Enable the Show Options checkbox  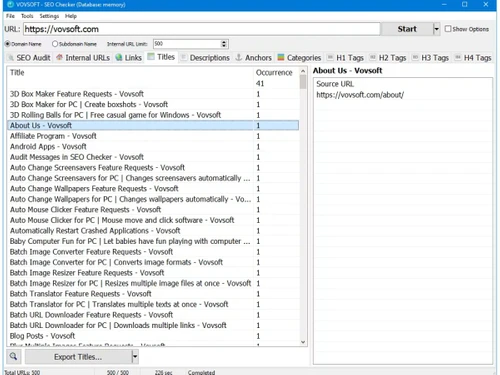(x=448, y=29)
